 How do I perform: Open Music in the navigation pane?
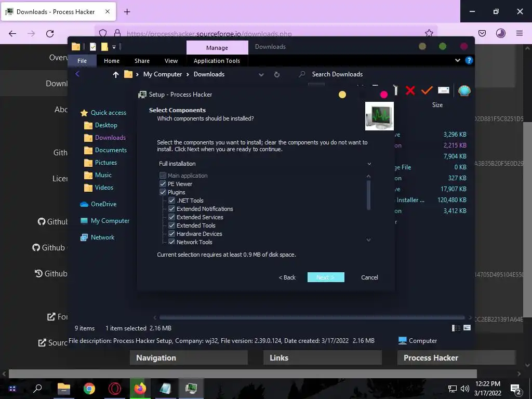click(x=103, y=175)
